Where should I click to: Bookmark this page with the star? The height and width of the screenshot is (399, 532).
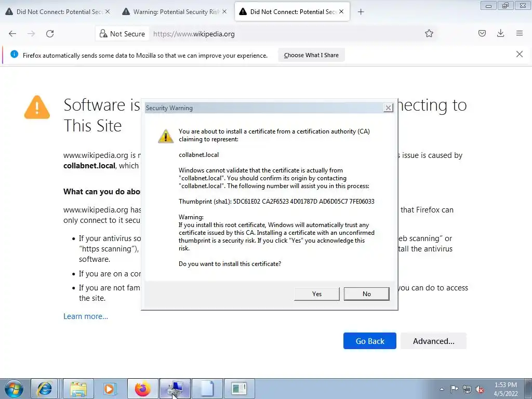pyautogui.click(x=429, y=33)
